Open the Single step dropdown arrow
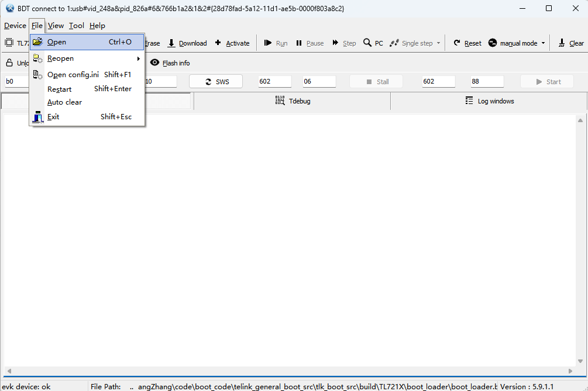The height and width of the screenshot is (391, 588). [x=438, y=43]
